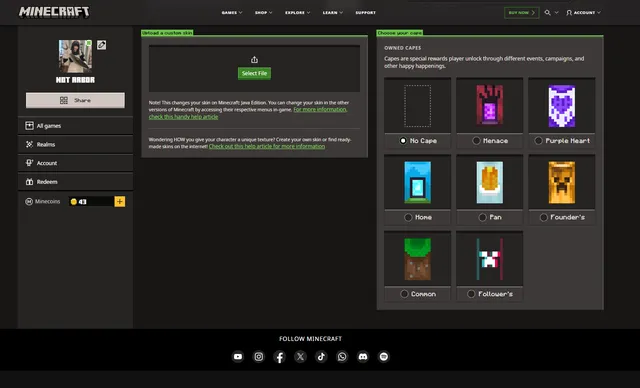
Task: Select the Menace cape radio button
Action: [476, 141]
